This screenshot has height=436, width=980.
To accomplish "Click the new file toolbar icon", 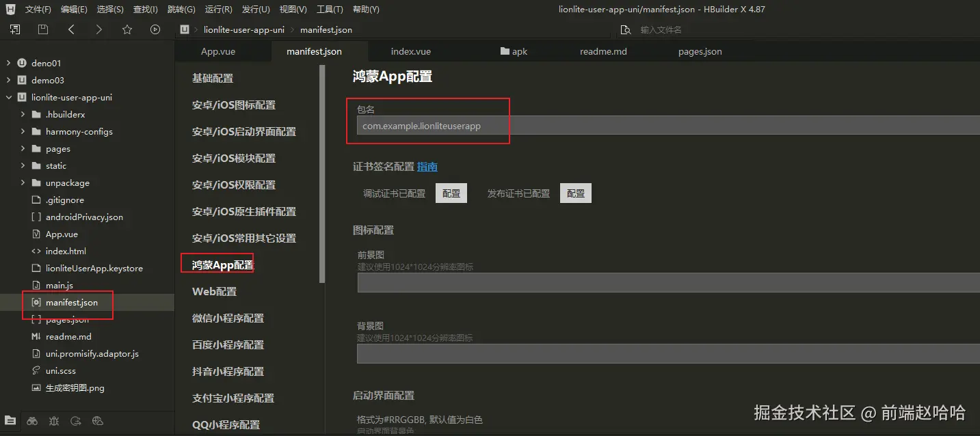I will click(x=15, y=29).
